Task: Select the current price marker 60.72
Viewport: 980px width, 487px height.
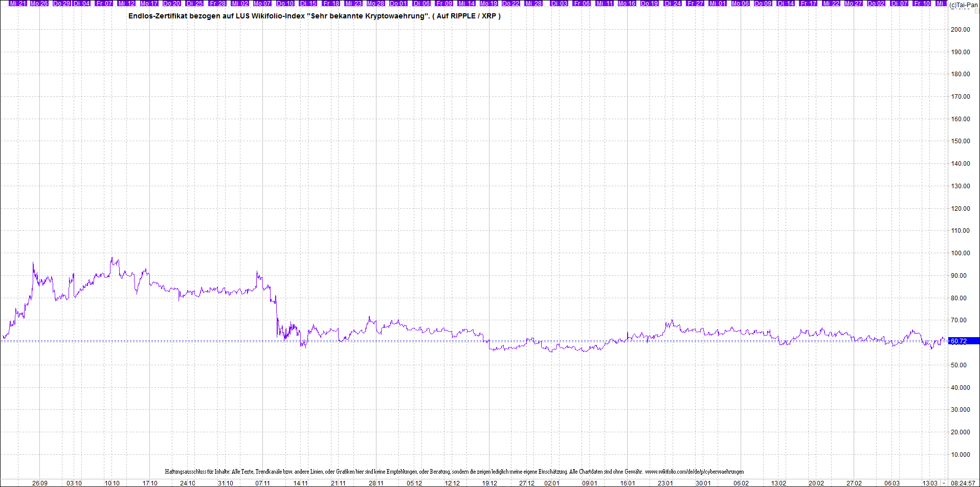Action: tap(964, 341)
